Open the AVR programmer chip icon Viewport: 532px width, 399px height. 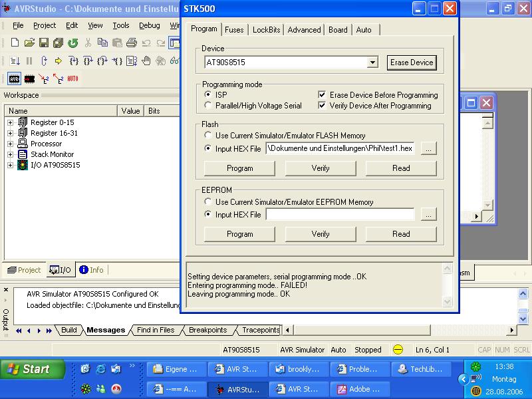(14, 78)
